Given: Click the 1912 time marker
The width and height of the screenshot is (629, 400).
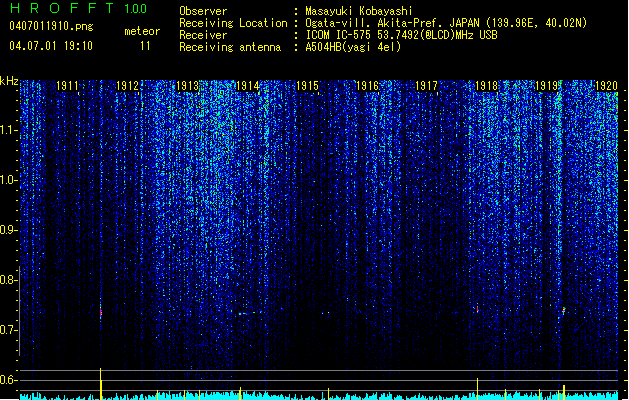Looking at the screenshot, I should coord(127,86).
